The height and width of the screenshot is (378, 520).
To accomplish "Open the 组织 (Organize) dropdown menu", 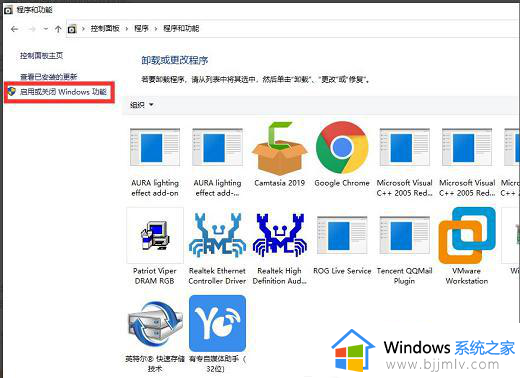I will coord(142,105).
